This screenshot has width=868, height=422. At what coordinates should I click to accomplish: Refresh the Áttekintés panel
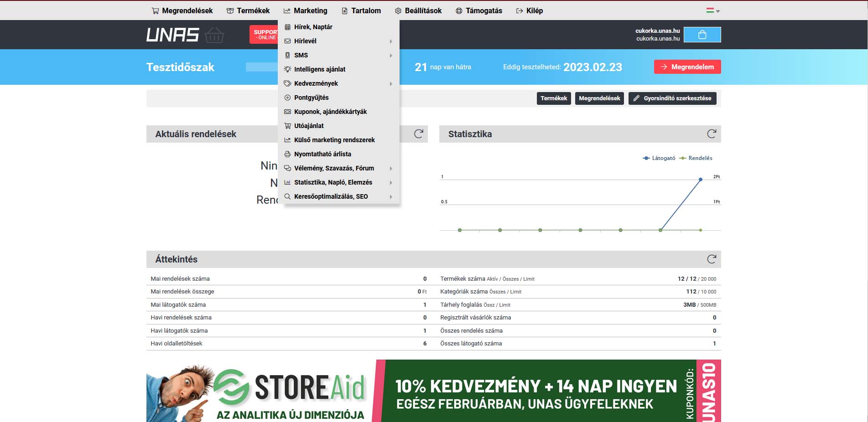pos(711,259)
